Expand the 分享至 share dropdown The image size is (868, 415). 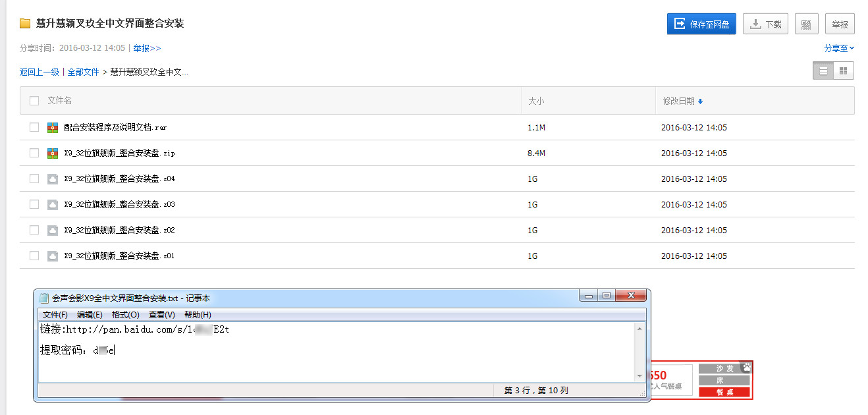pyautogui.click(x=838, y=48)
